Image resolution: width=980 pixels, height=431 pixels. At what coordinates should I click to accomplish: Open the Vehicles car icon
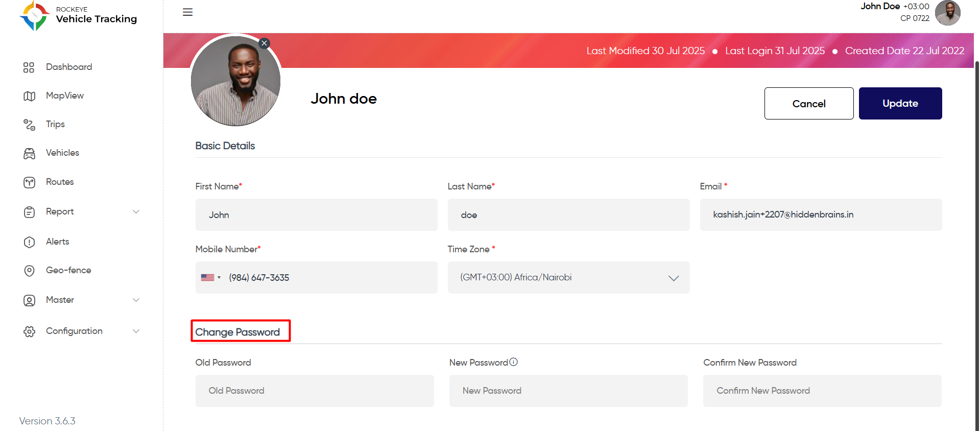tap(29, 153)
